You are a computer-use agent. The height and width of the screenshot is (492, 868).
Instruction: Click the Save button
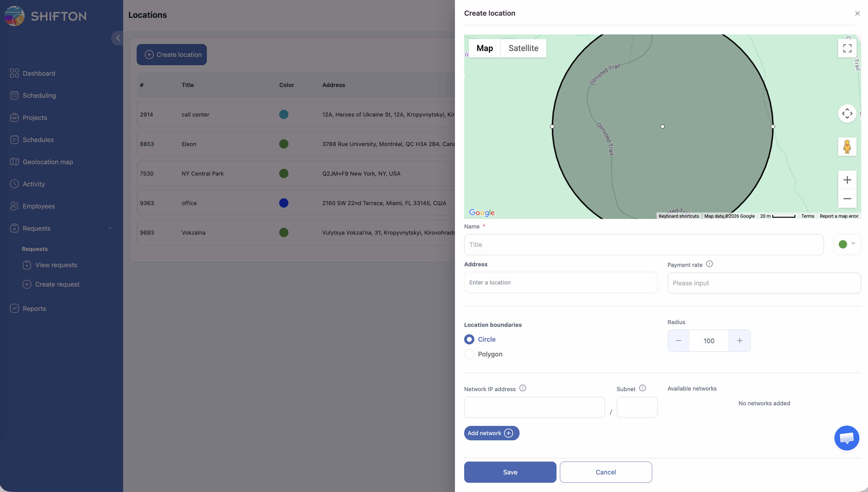click(x=510, y=472)
